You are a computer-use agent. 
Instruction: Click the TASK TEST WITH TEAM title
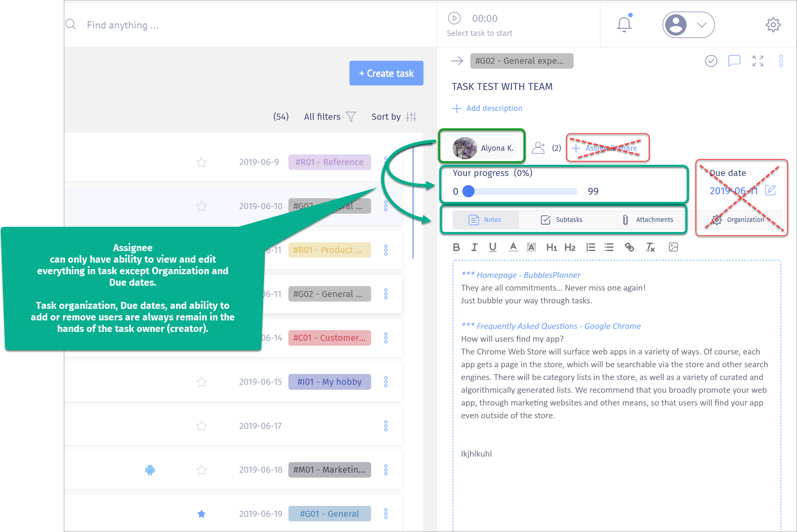(x=502, y=87)
